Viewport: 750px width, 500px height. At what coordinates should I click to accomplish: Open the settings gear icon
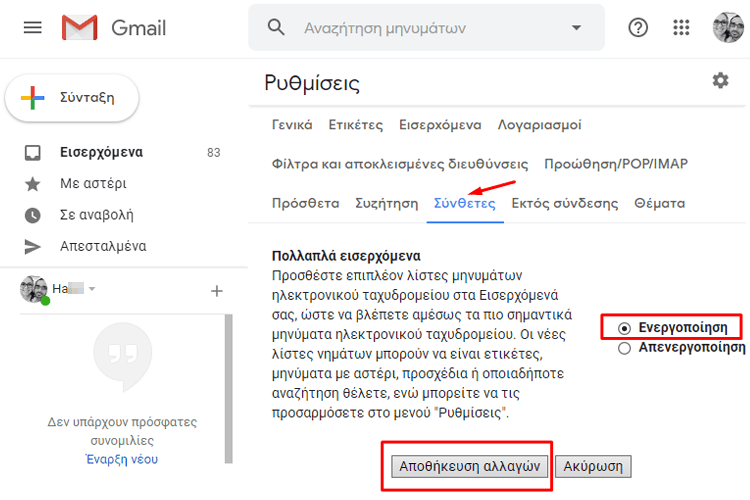(x=720, y=81)
